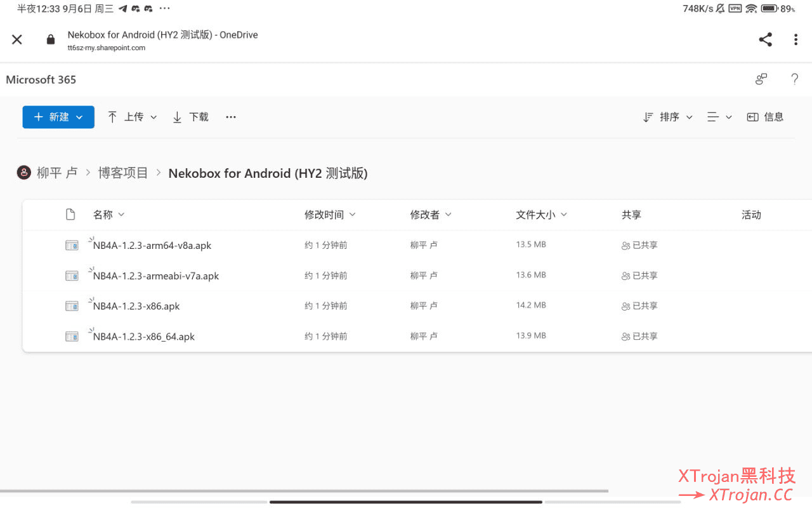Navigate to 博客项目 breadcrumb folder
The image size is (812, 508).
coord(123,173)
